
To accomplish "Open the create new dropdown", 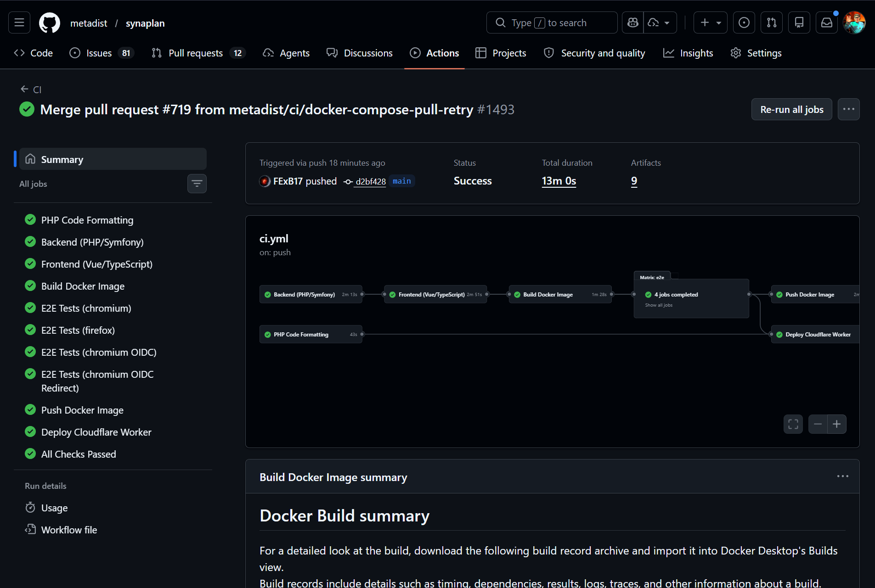I will pos(710,22).
